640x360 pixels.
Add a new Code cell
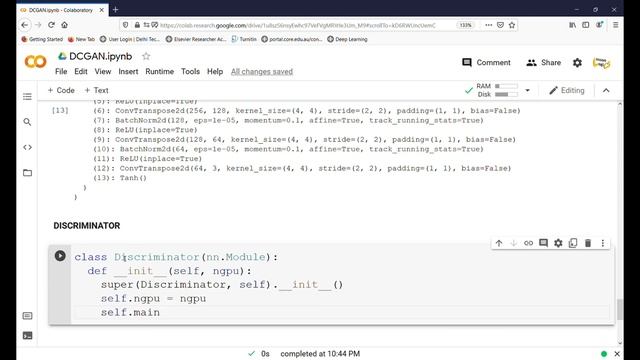pyautogui.click(x=61, y=90)
